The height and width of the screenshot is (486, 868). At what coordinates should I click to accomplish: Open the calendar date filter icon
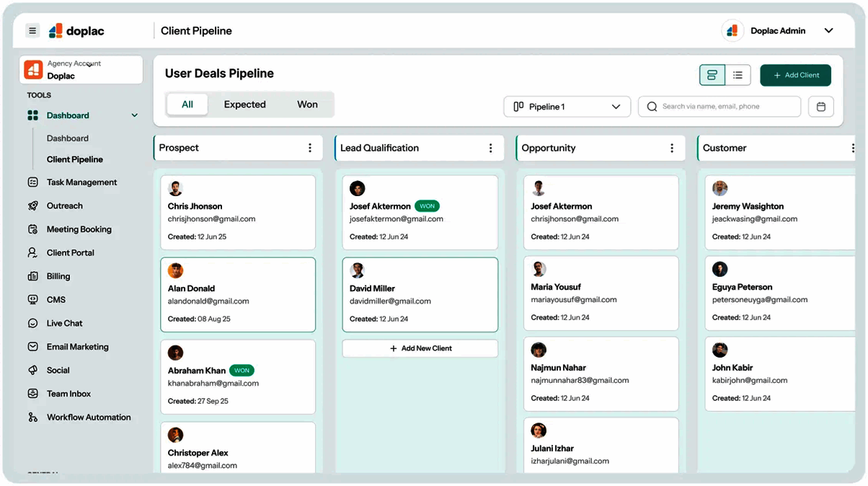[821, 107]
